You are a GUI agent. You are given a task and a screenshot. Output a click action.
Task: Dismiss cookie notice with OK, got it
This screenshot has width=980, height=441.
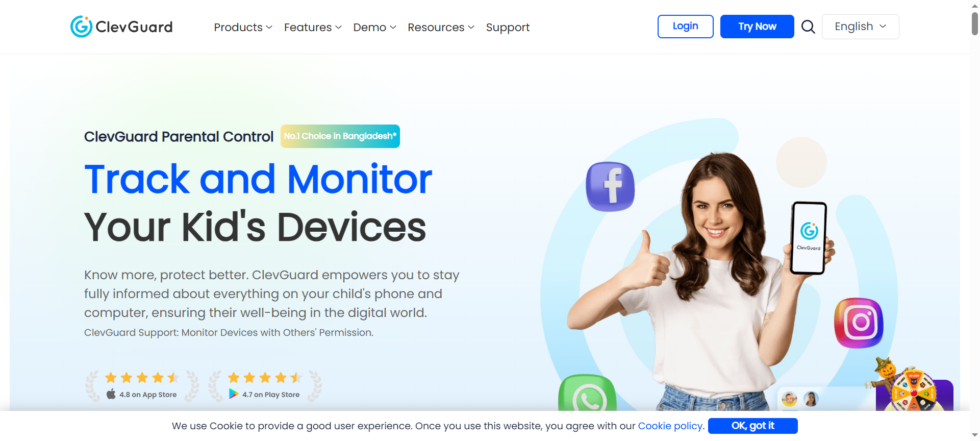[752, 426]
